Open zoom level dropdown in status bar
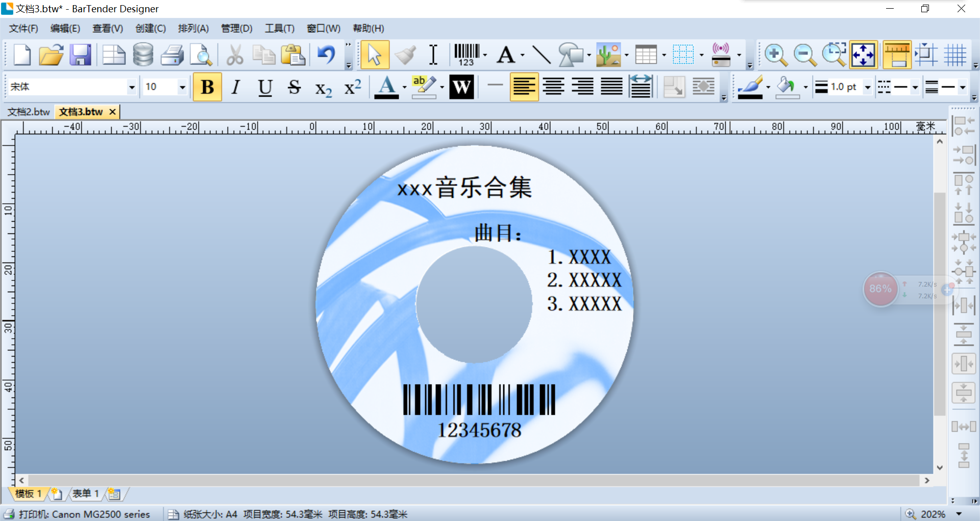The image size is (980, 521). pos(959,514)
